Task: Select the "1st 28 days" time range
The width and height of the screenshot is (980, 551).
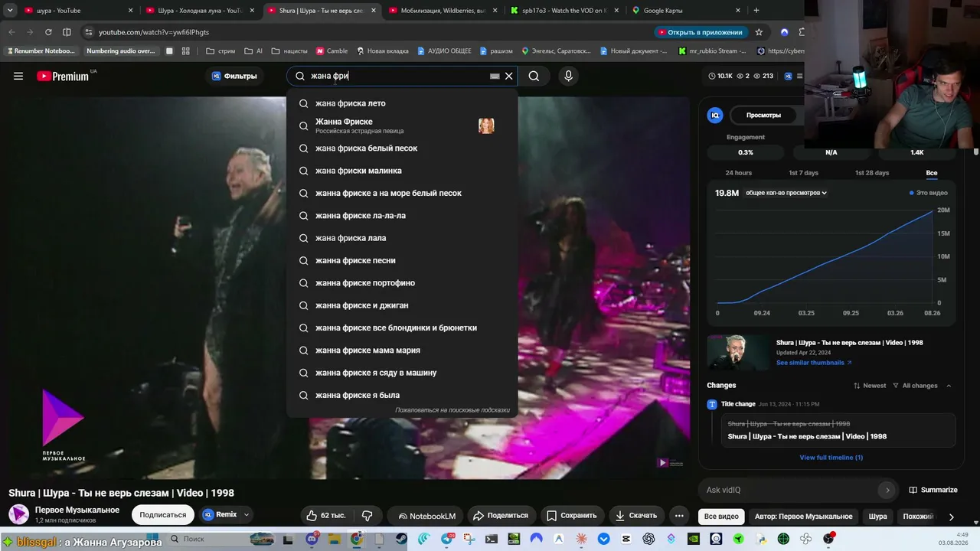Action: (872, 173)
